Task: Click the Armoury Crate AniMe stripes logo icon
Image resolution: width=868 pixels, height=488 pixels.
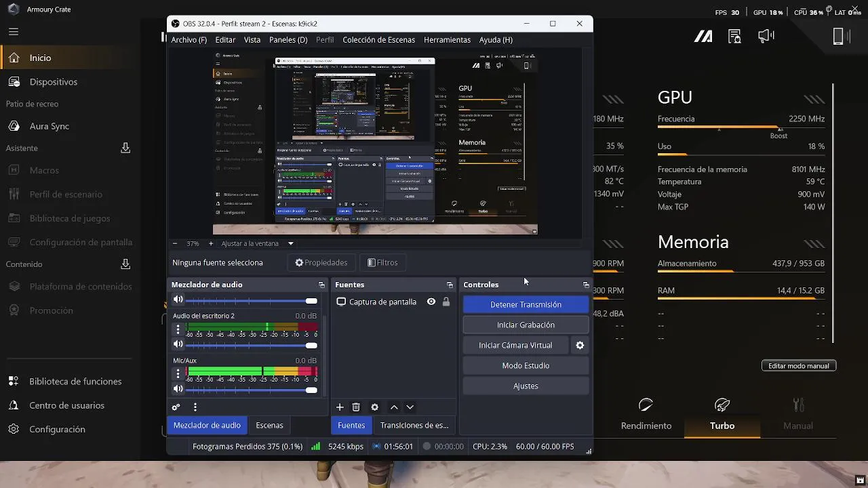Action: tap(703, 37)
